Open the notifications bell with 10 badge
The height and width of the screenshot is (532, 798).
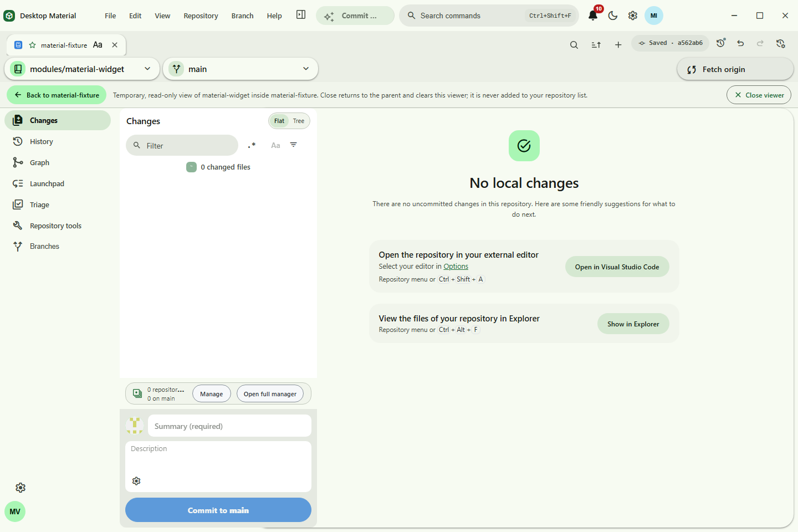tap(593, 16)
